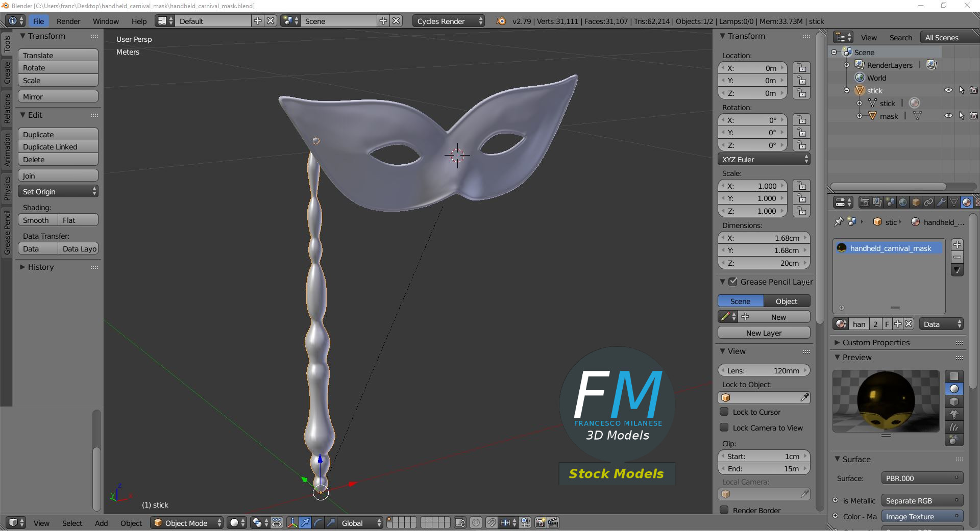Open the Render camera properties tab
The image size is (980, 531).
(x=865, y=203)
